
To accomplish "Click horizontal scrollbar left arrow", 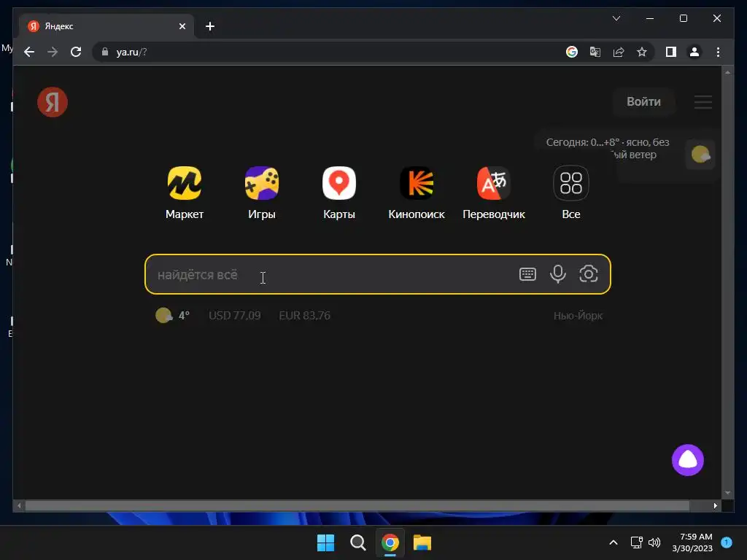I will point(19,506).
